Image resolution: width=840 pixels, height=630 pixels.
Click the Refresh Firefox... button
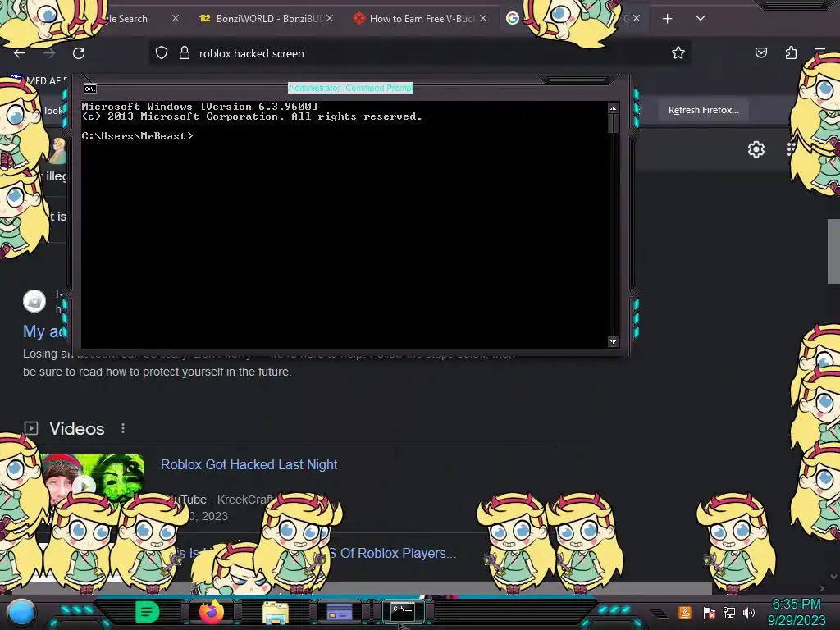703,110
